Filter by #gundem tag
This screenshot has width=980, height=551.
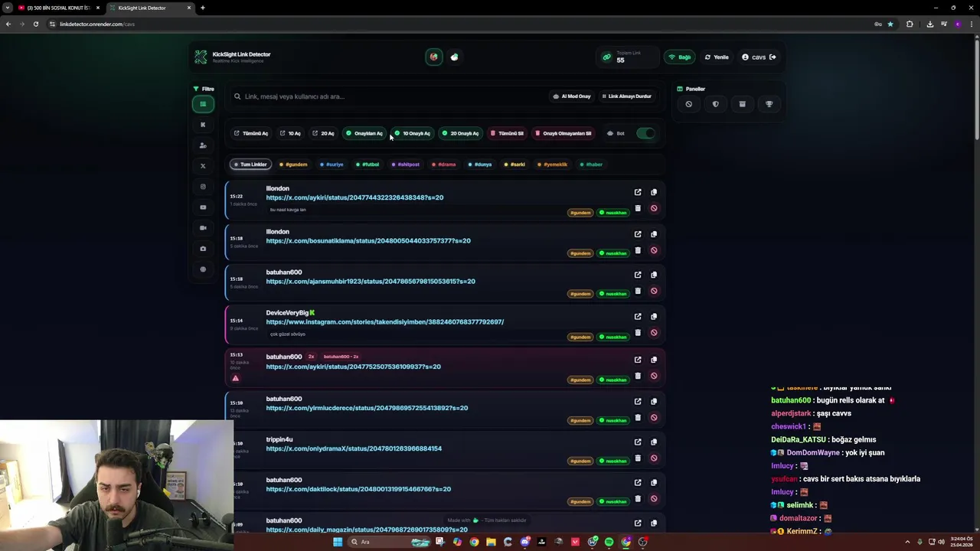click(x=293, y=165)
